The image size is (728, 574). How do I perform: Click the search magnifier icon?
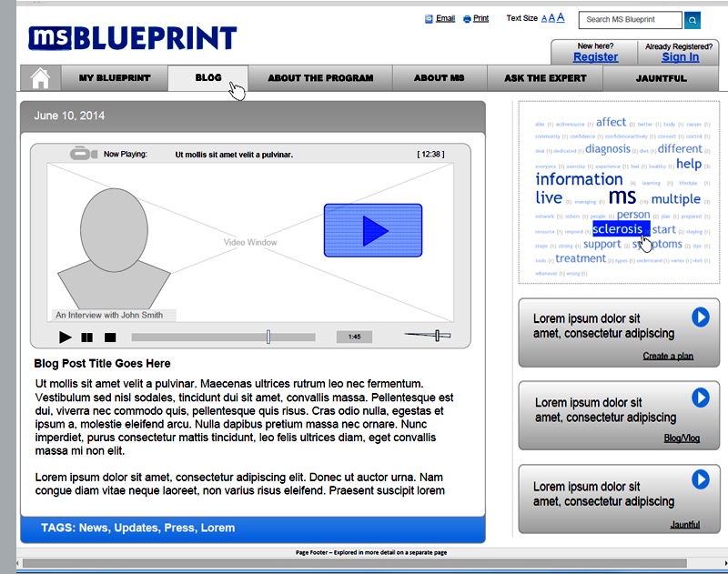click(x=692, y=19)
